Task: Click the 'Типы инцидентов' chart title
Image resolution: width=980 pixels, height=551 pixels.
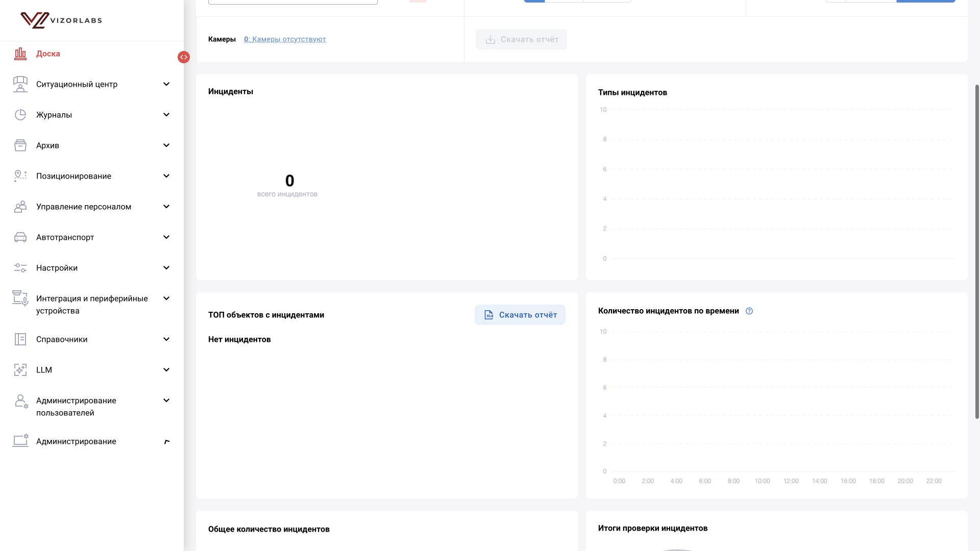Action: coord(632,92)
